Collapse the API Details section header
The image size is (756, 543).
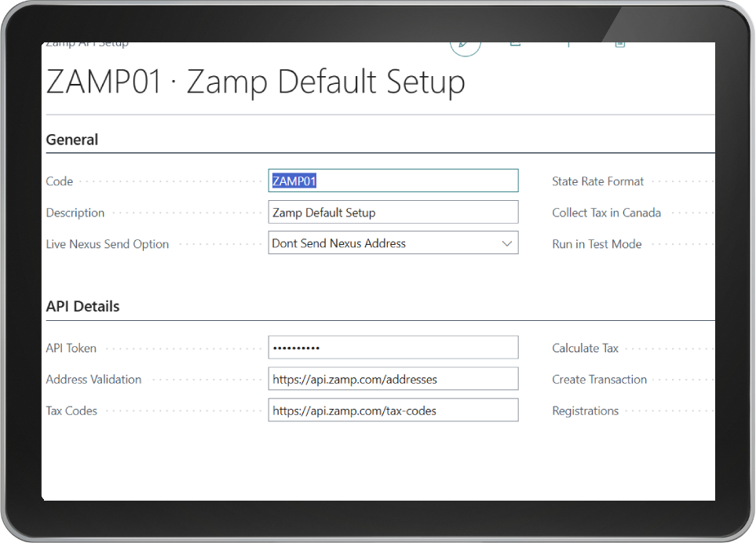82,307
